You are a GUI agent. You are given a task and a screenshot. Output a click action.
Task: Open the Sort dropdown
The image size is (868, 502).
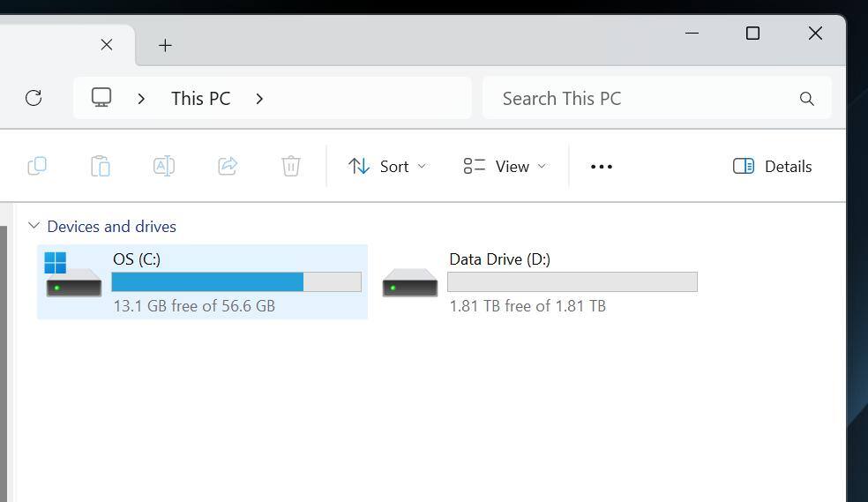[387, 167]
